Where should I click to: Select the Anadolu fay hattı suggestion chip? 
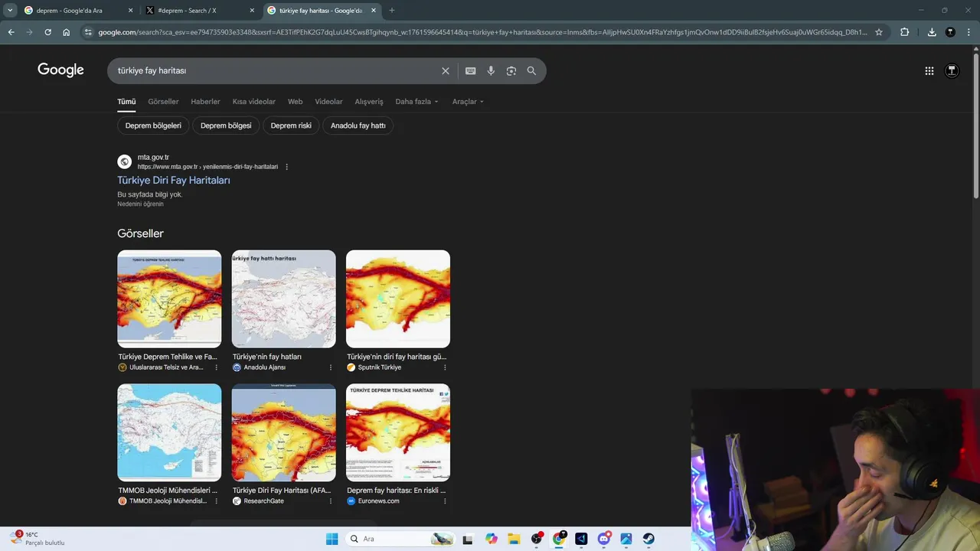pyautogui.click(x=358, y=126)
